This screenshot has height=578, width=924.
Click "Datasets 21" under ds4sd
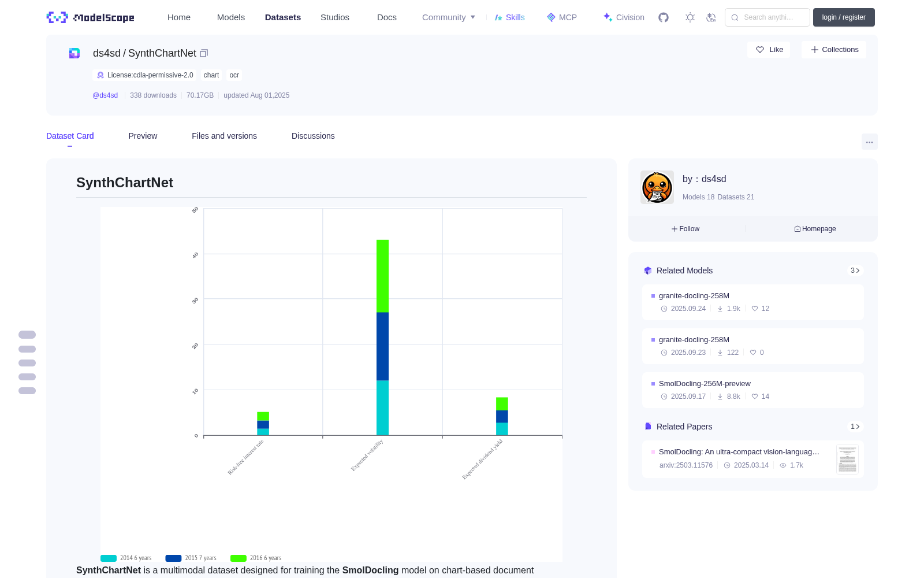736,197
